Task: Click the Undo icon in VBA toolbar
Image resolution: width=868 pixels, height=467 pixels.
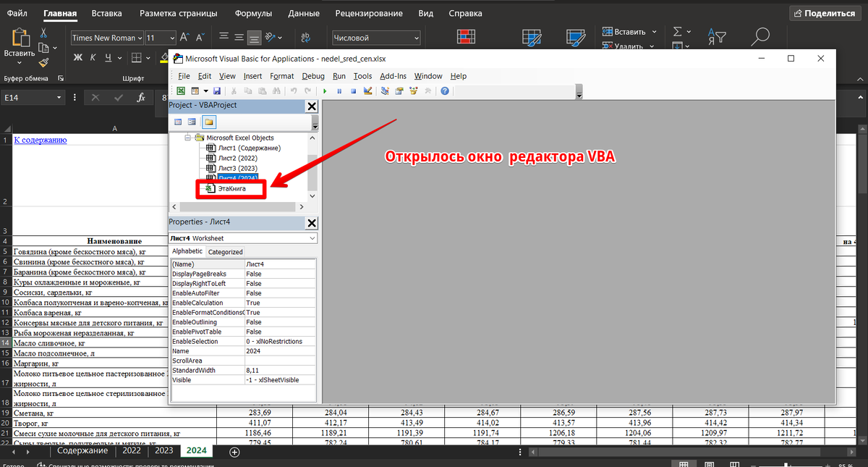Action: [x=294, y=91]
